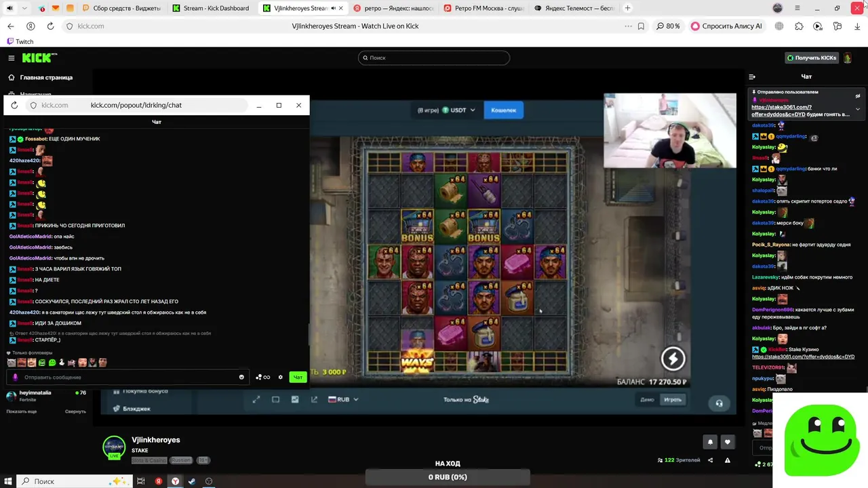
Task: Report the stream with warning icon
Action: coord(728,460)
